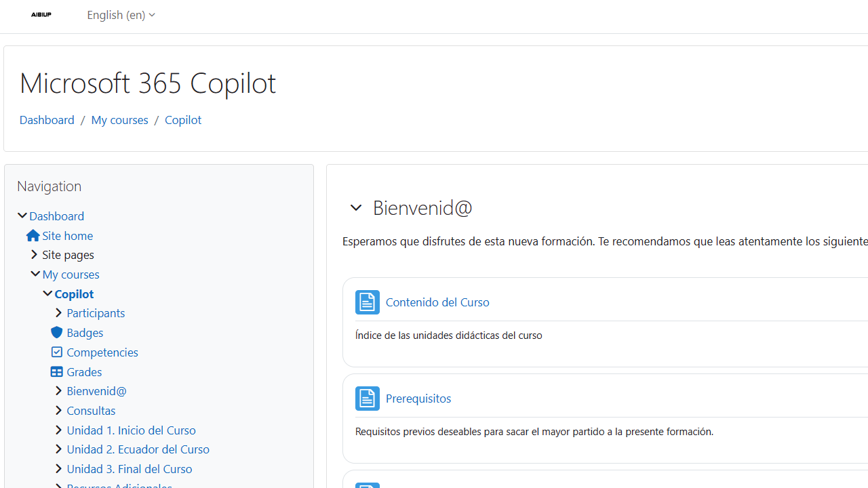Screen dimensions: 868x488
Task: Click text 'Índice de las unidades didácticas del curso'
Action: tap(449, 335)
